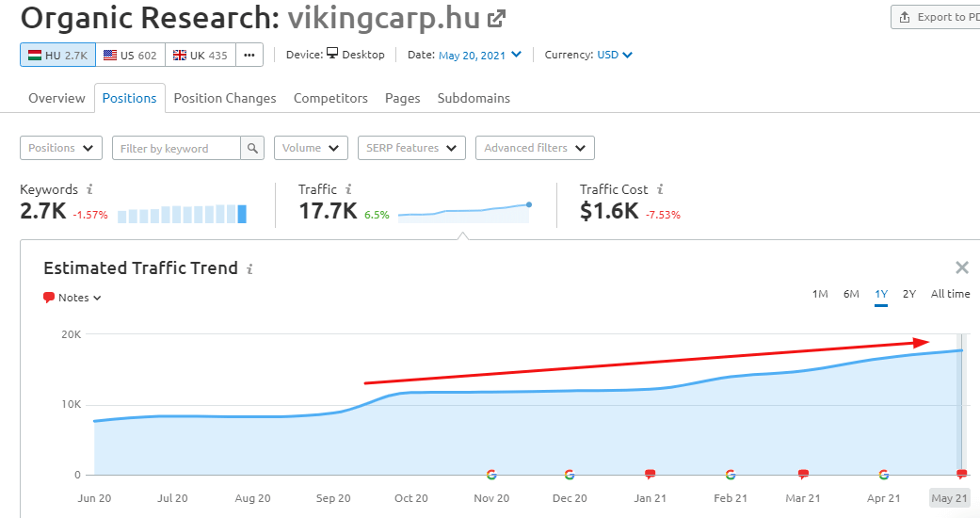Switch to the Competitors tab
The image size is (980, 518).
coord(330,98)
